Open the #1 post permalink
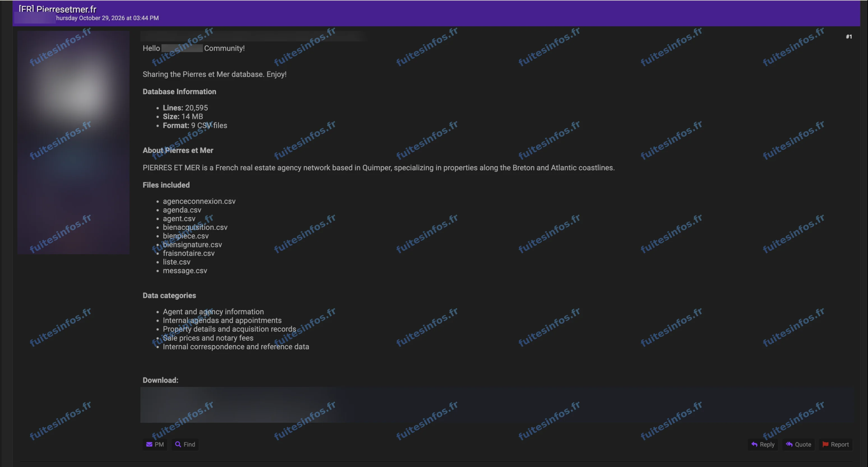 point(848,37)
